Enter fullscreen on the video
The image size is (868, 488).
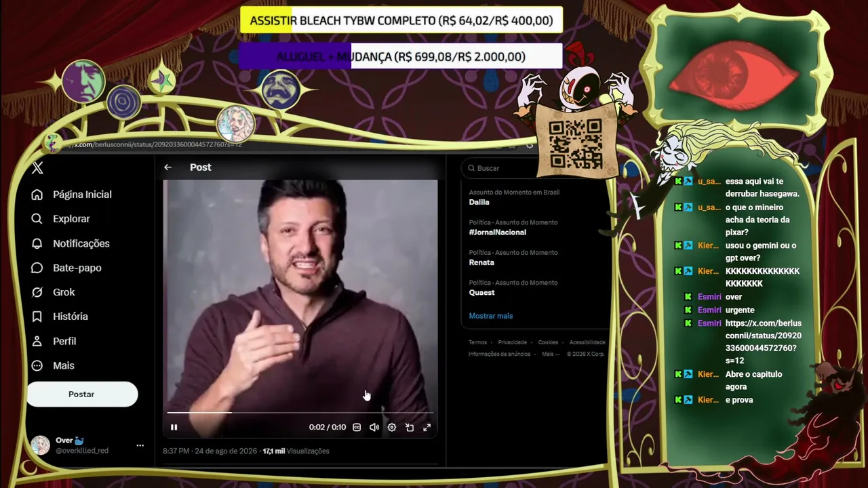427,427
